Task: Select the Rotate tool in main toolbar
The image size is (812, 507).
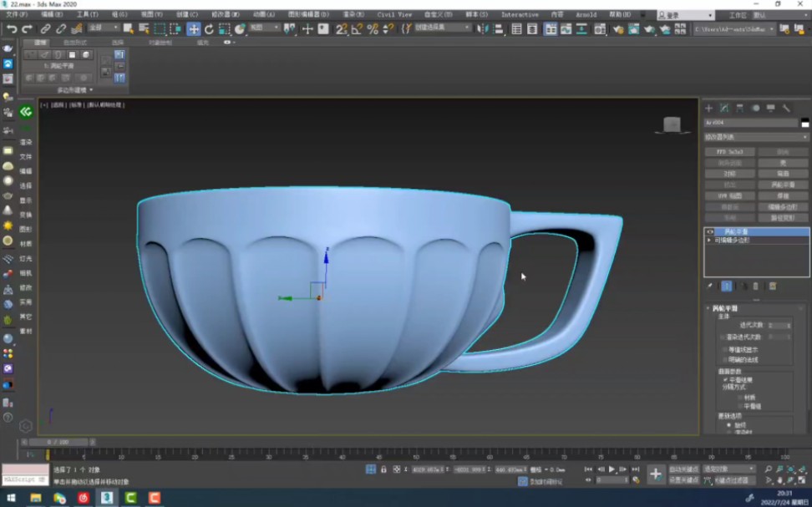Action: pyautogui.click(x=209, y=29)
